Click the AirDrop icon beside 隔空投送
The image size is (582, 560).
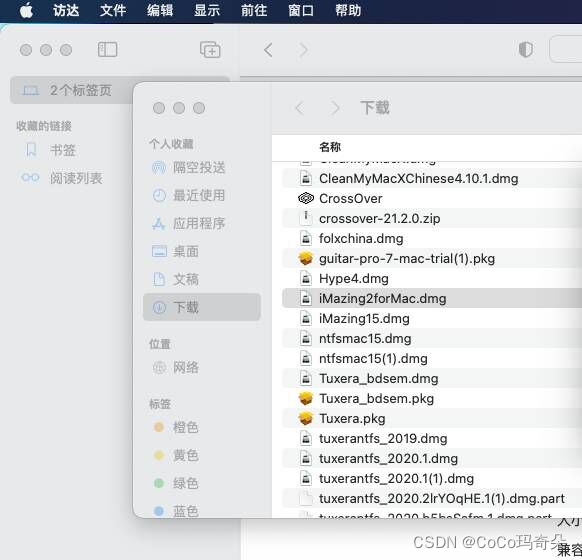click(159, 168)
